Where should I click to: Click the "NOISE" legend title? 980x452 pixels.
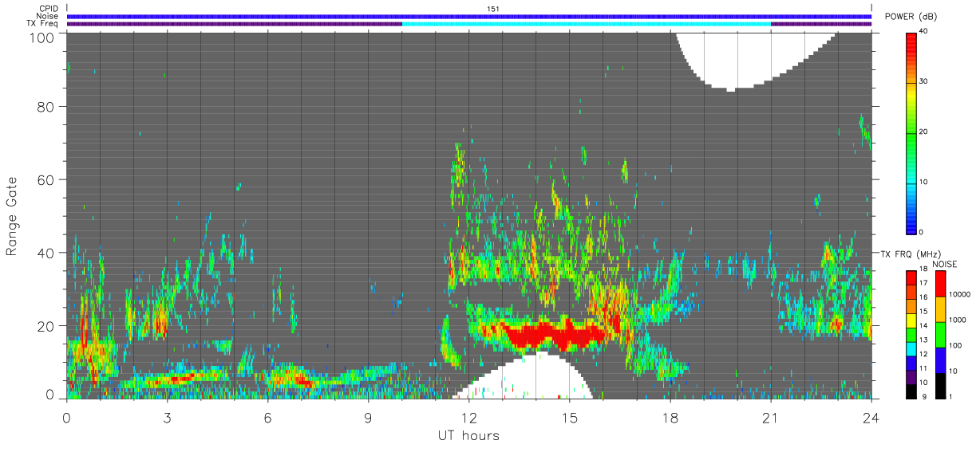tap(945, 264)
